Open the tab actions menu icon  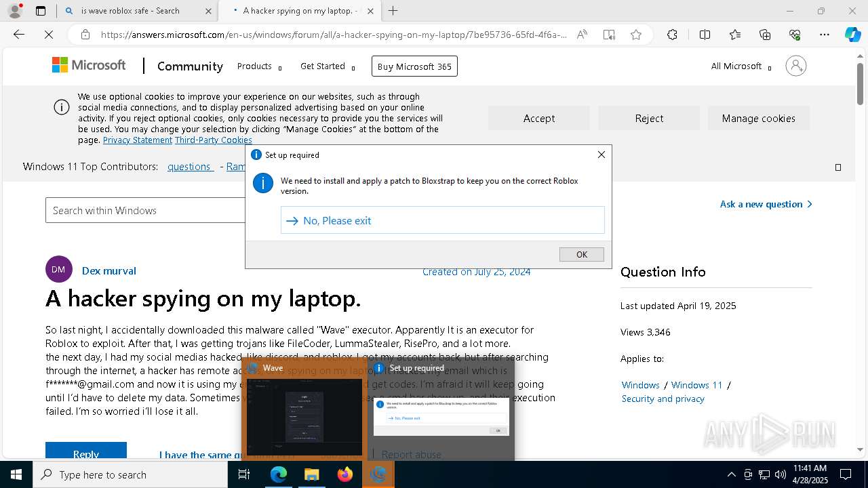point(41,11)
